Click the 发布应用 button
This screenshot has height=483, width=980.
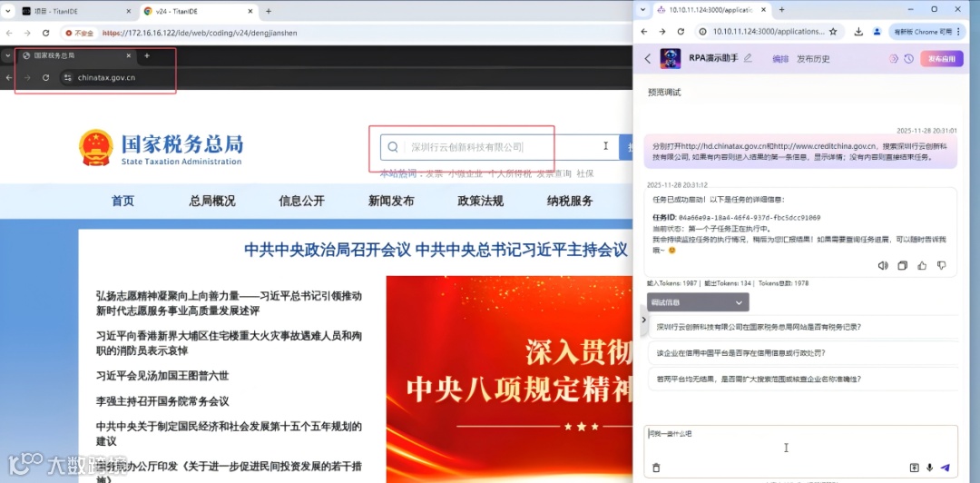(942, 58)
